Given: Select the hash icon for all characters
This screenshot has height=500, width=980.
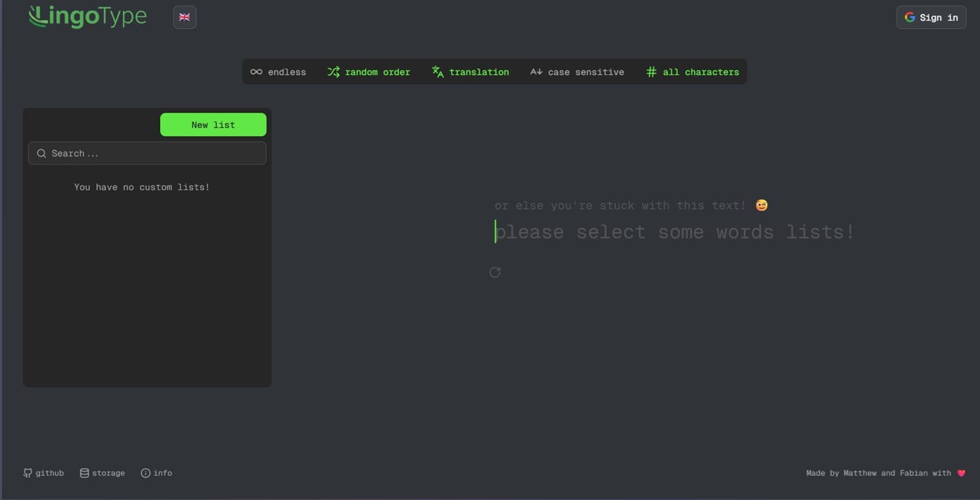Looking at the screenshot, I should [651, 72].
